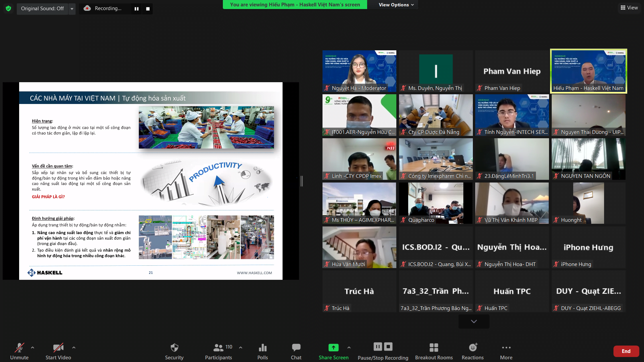Open the View Options dropdown
The width and height of the screenshot is (644, 362).
[x=396, y=5]
